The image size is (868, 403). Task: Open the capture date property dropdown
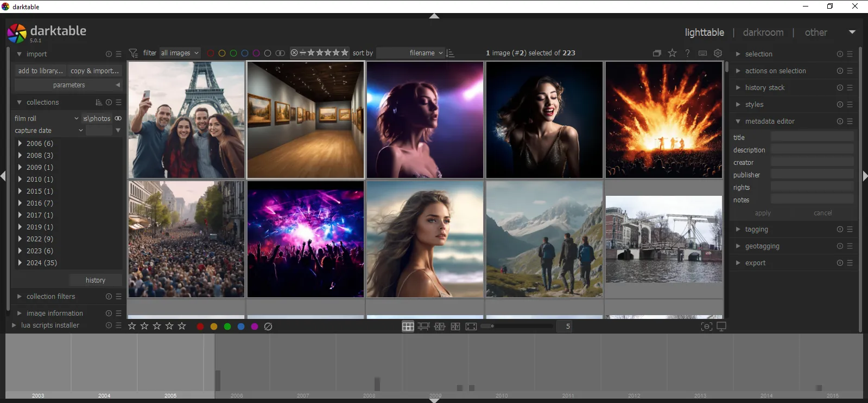pyautogui.click(x=49, y=131)
